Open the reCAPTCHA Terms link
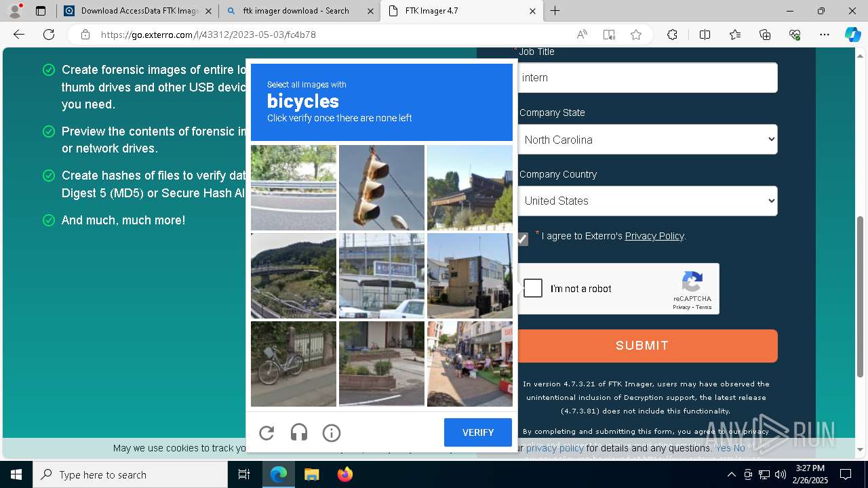Screen dimensions: 868x488 tap(704, 307)
